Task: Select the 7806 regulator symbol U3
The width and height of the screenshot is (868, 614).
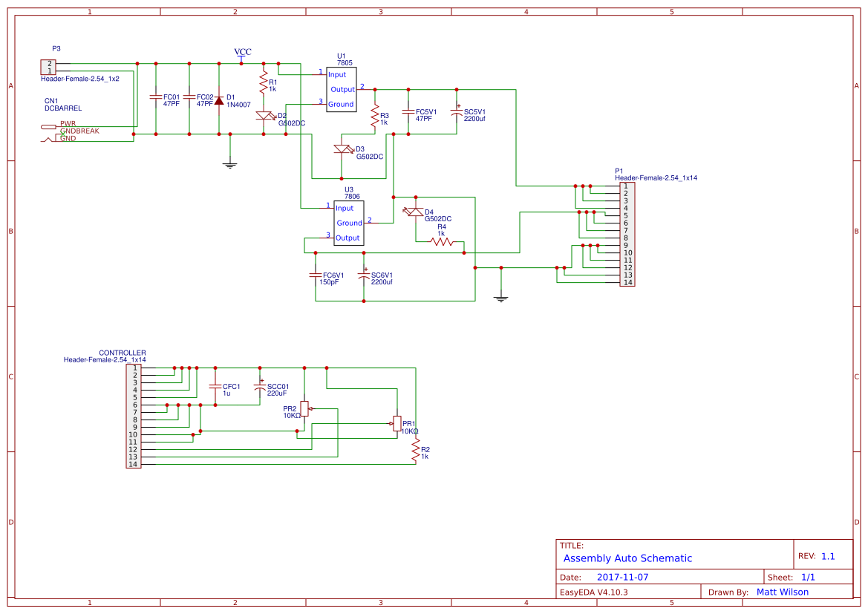Action: [x=349, y=223]
